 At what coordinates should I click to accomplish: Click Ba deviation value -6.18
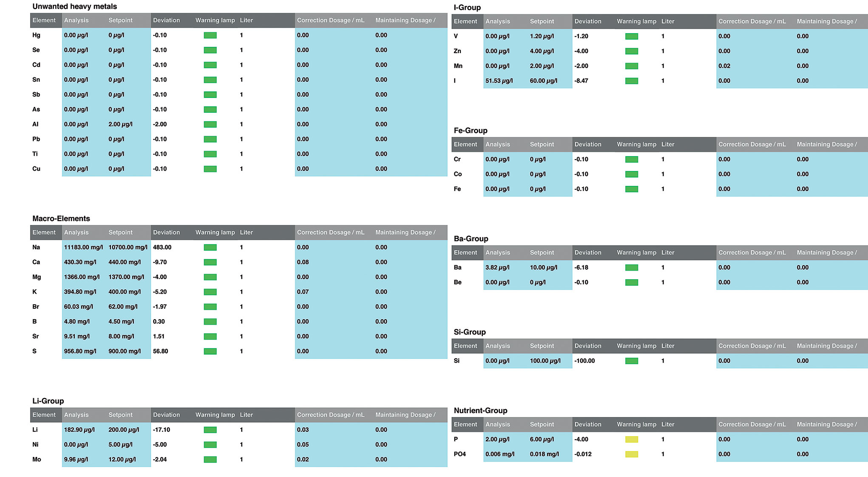tap(581, 268)
